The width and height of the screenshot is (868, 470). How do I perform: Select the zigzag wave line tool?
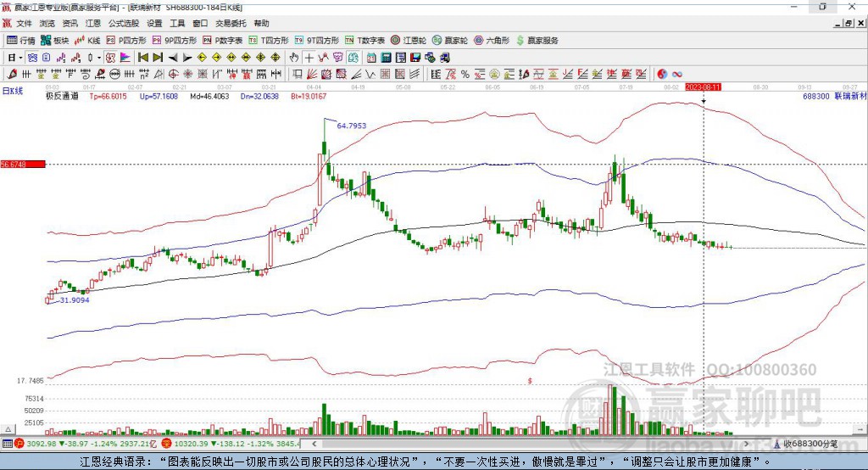point(371,74)
